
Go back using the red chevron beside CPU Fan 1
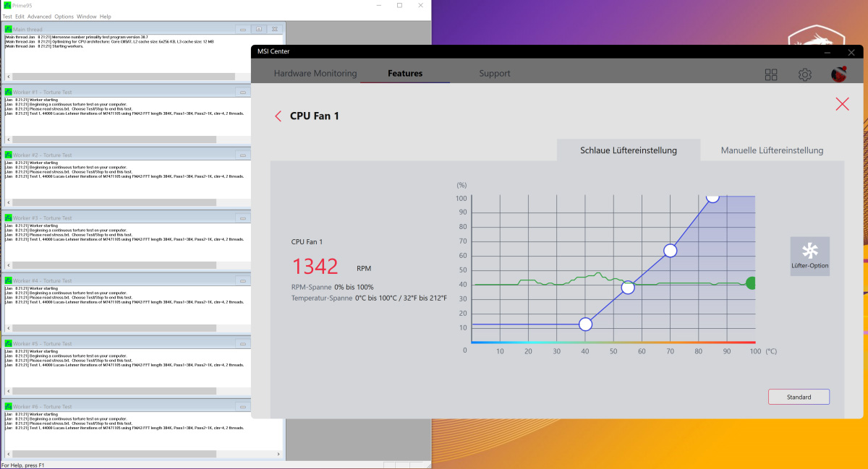278,116
